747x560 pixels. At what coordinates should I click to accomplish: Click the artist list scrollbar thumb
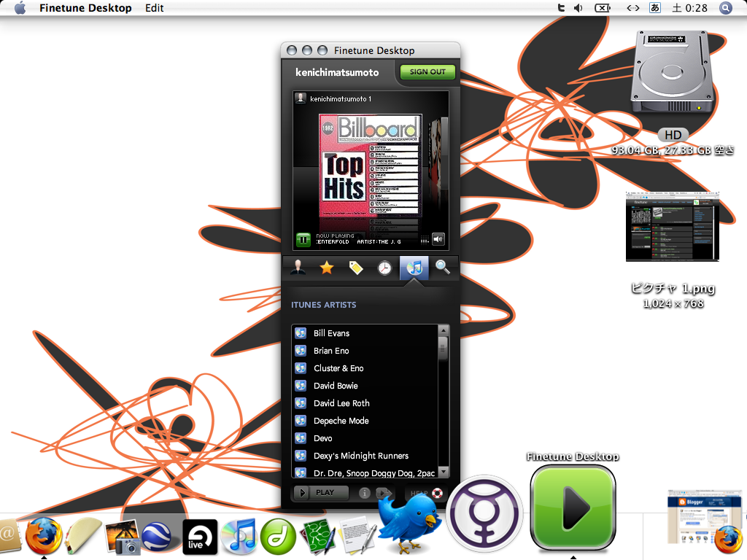pyautogui.click(x=443, y=348)
